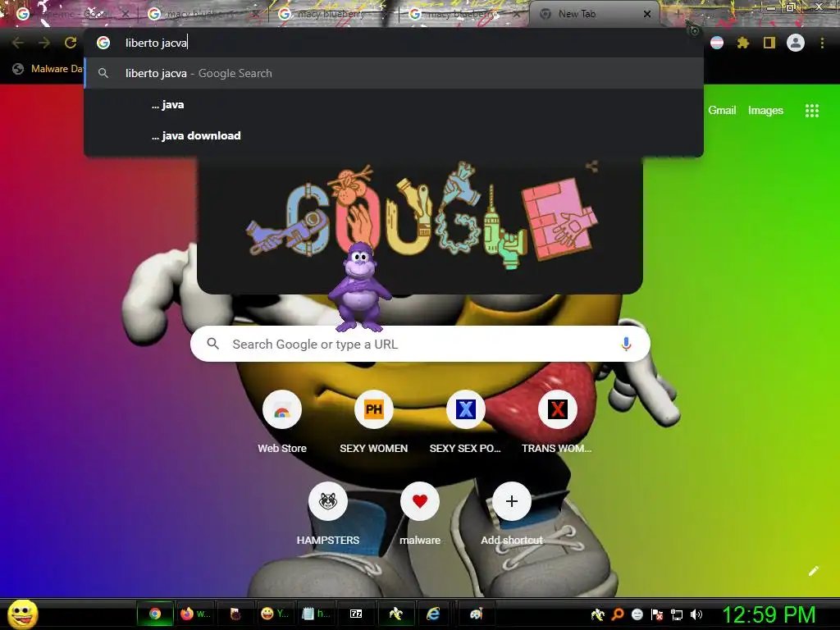
Task: Open the 7z taskbar item
Action: 356,614
